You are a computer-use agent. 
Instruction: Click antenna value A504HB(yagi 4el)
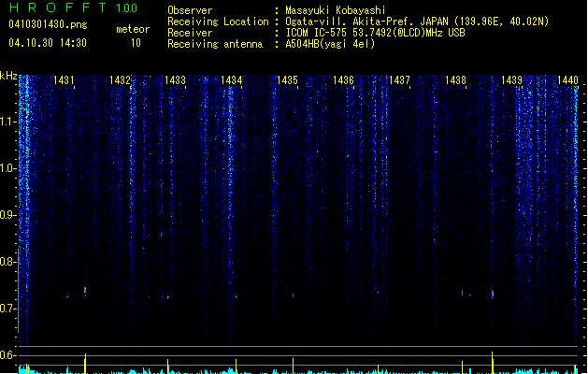pyautogui.click(x=330, y=44)
